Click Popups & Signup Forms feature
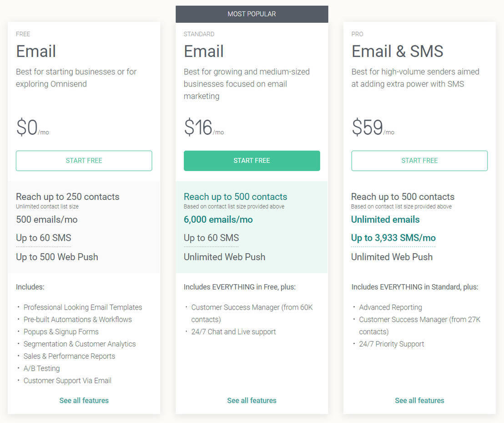 click(x=61, y=332)
